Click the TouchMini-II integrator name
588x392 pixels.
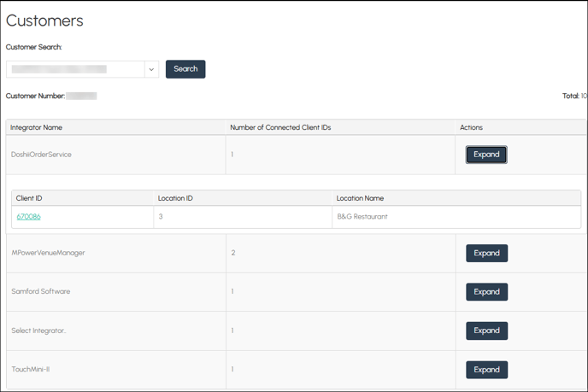[31, 370]
